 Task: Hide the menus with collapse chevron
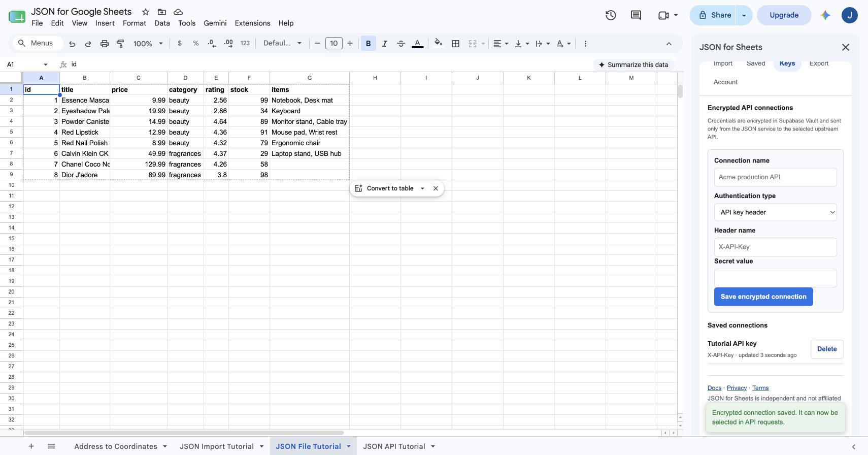(669, 44)
